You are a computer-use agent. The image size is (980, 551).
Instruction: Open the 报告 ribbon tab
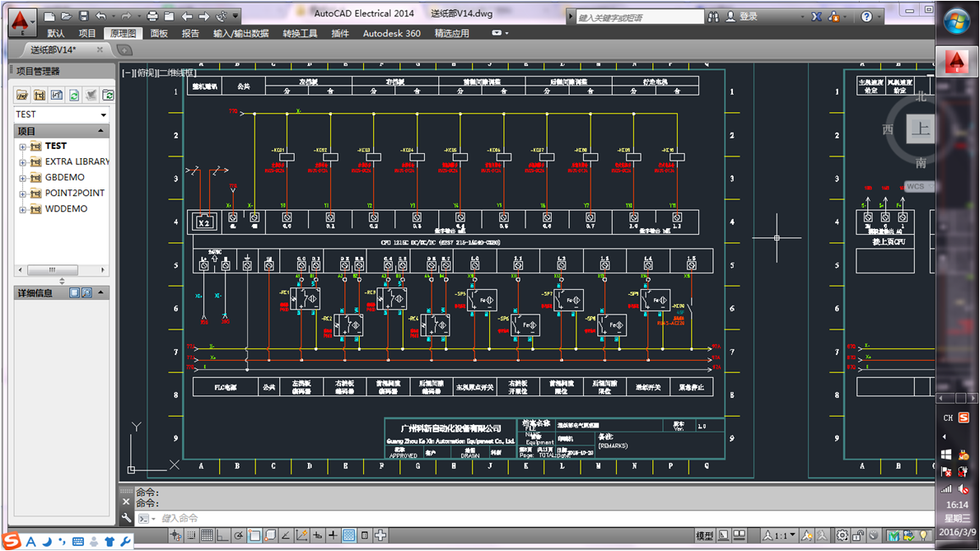click(190, 34)
